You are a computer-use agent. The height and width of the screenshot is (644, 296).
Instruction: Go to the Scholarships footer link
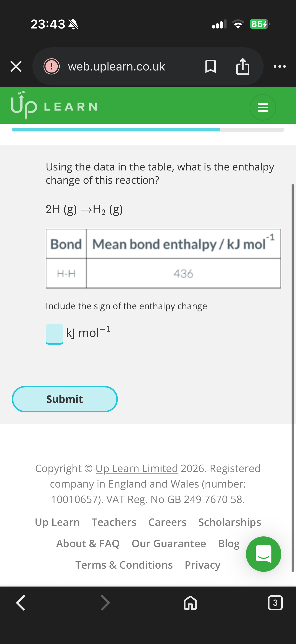(229, 522)
